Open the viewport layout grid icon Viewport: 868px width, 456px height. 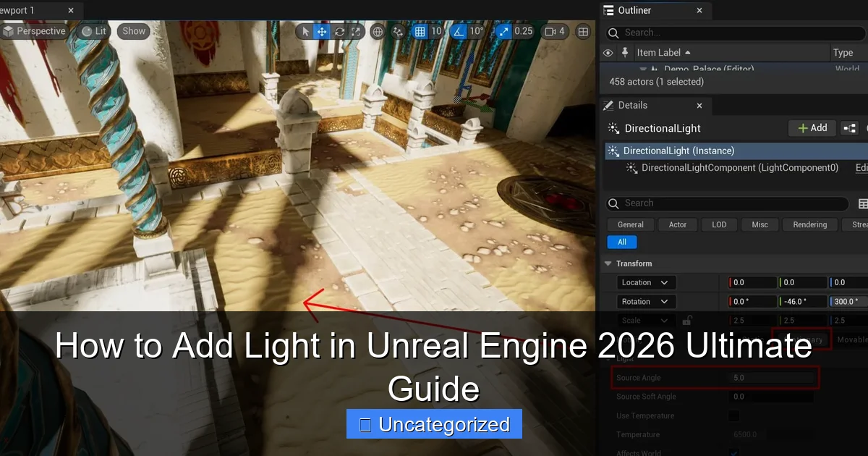pyautogui.click(x=582, y=32)
